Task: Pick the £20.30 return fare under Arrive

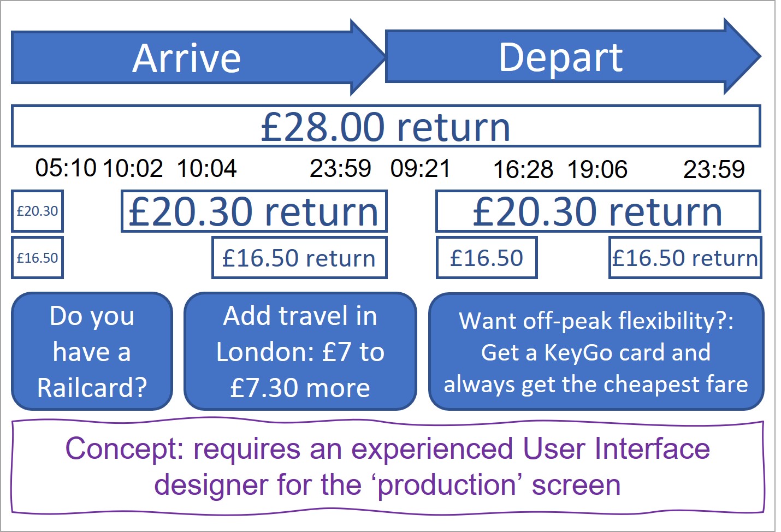Action: 254,211
